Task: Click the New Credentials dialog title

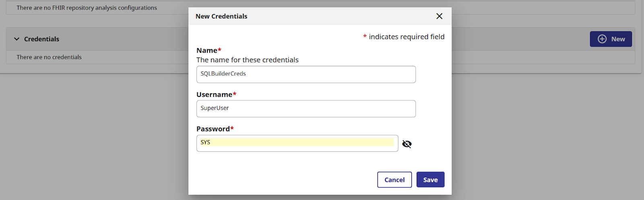Action: tap(221, 16)
